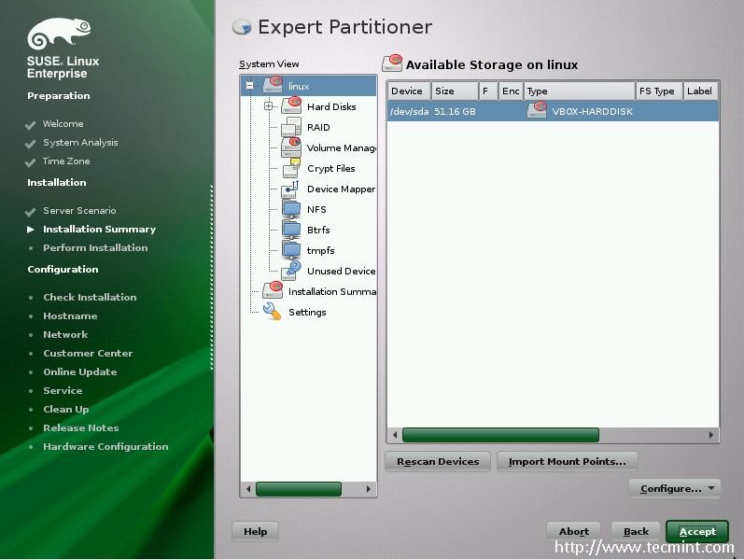Open Settings in System View tree
744x560 pixels.
(307, 313)
